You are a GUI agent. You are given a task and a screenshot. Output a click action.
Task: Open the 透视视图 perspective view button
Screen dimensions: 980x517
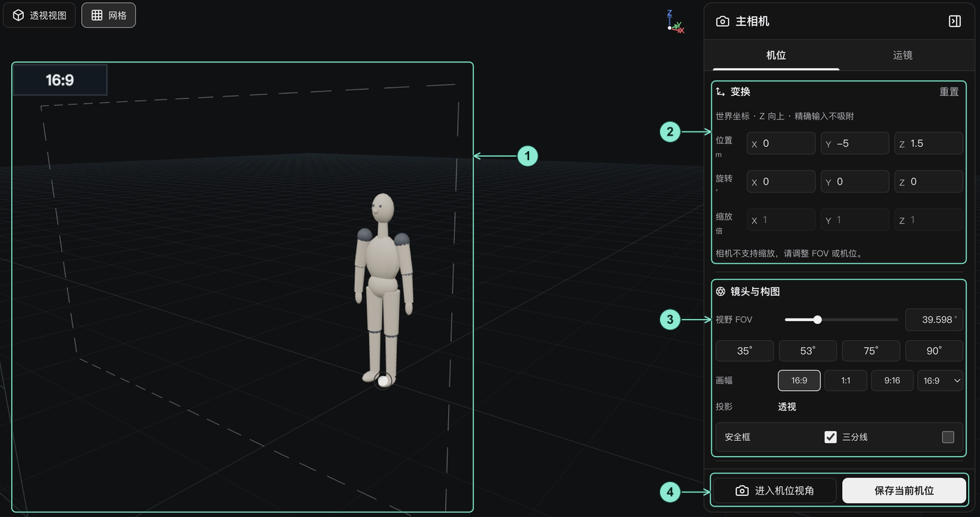point(39,15)
